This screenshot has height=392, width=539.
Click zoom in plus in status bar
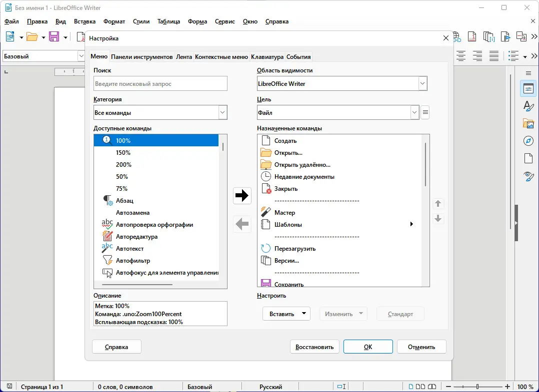(x=507, y=387)
